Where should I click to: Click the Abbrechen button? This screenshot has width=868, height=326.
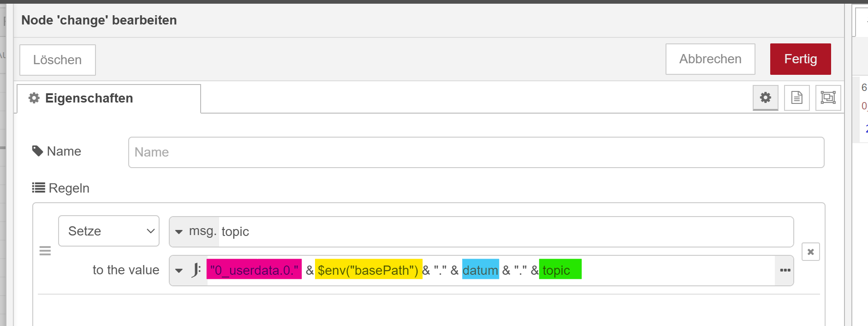click(x=710, y=59)
